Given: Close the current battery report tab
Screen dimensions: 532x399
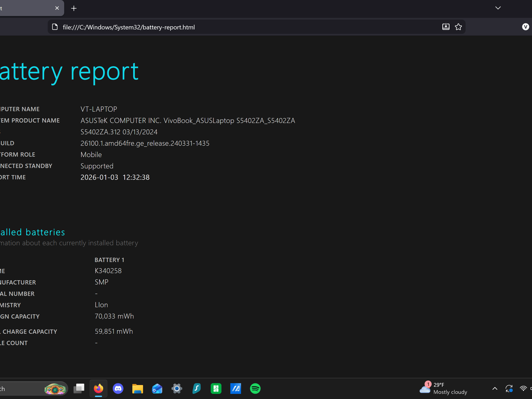Looking at the screenshot, I should (57, 8).
